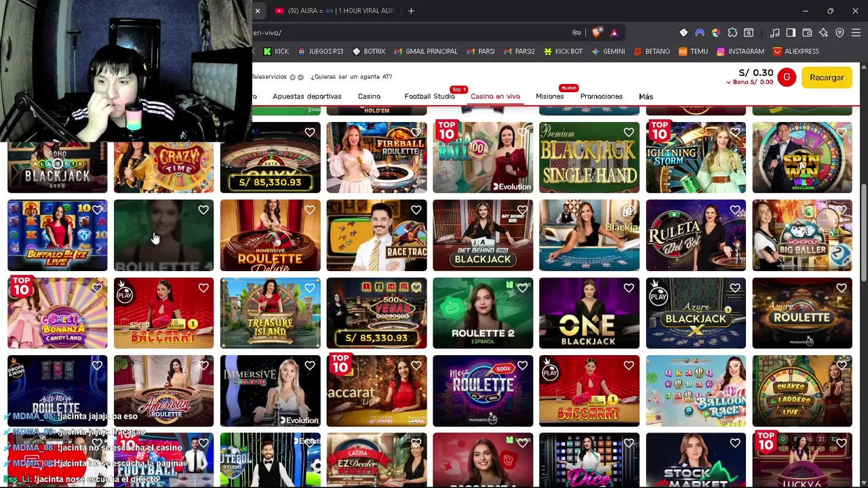868x488 pixels.
Task: Click the Brave VPN shield icon
Action: 840,33
